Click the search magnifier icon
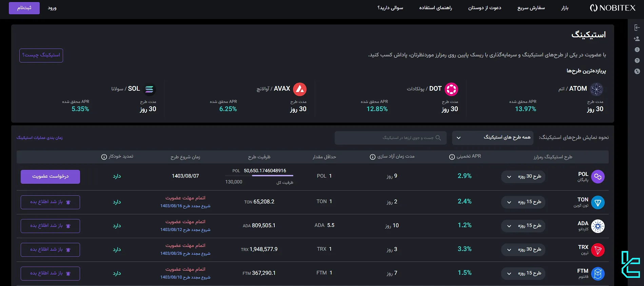The width and height of the screenshot is (644, 286). 438,138
